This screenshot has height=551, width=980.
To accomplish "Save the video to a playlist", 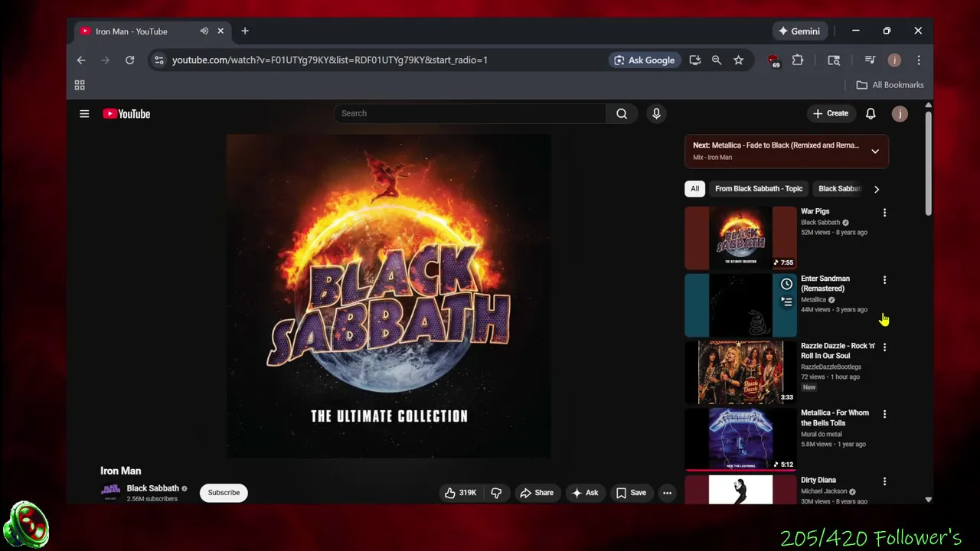I will 631,493.
